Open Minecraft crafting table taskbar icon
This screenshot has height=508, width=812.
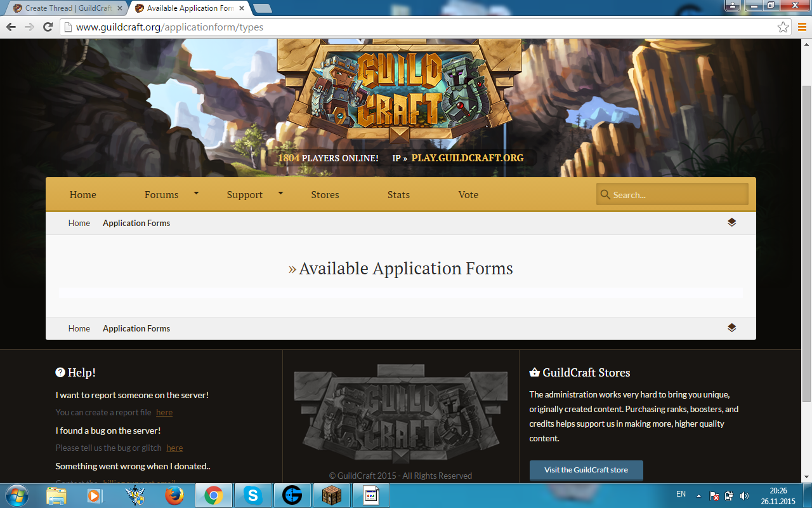[331, 495]
